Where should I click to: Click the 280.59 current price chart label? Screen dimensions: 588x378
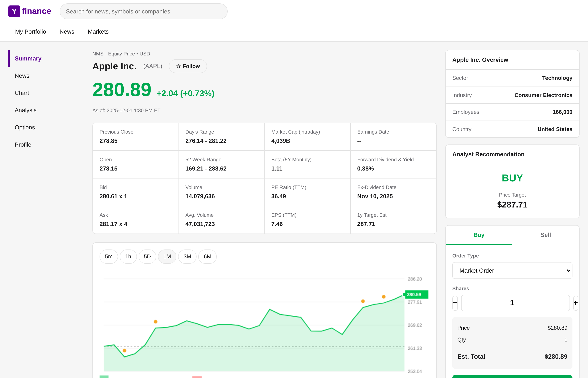coord(416,294)
